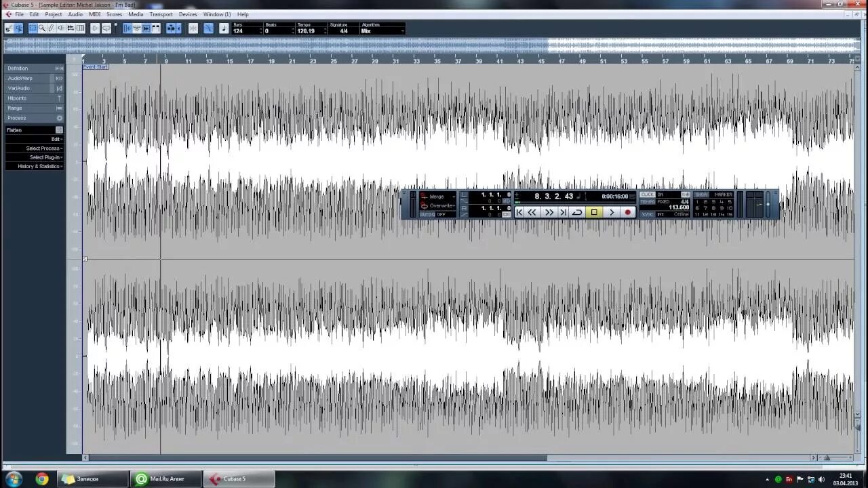Viewport: 868px width, 488px height.
Task: Click the Bars value field showing 124
Action: [247, 31]
